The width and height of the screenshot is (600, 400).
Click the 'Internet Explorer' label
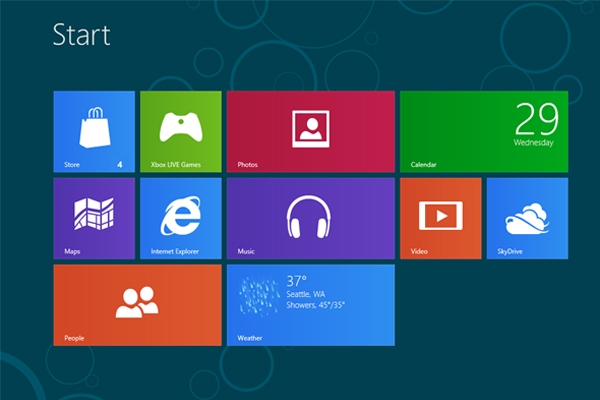pos(175,251)
